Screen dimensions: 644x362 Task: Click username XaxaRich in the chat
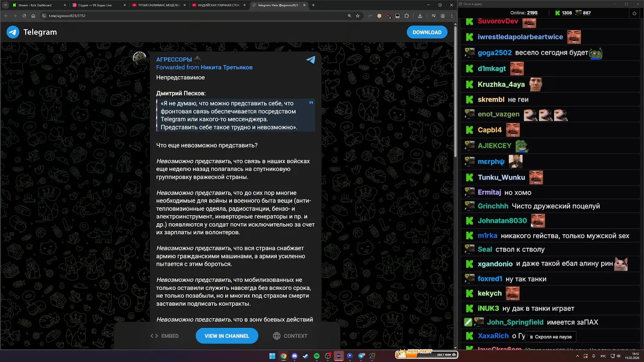(493, 336)
